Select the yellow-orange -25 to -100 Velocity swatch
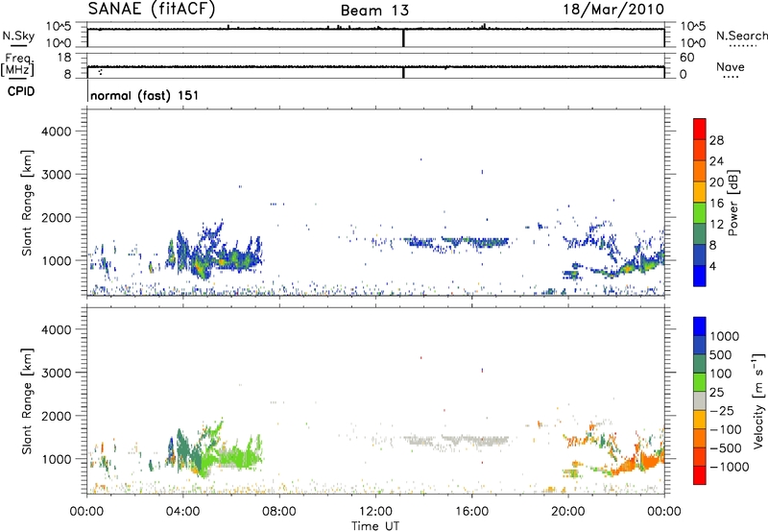768x532 pixels. [700, 420]
